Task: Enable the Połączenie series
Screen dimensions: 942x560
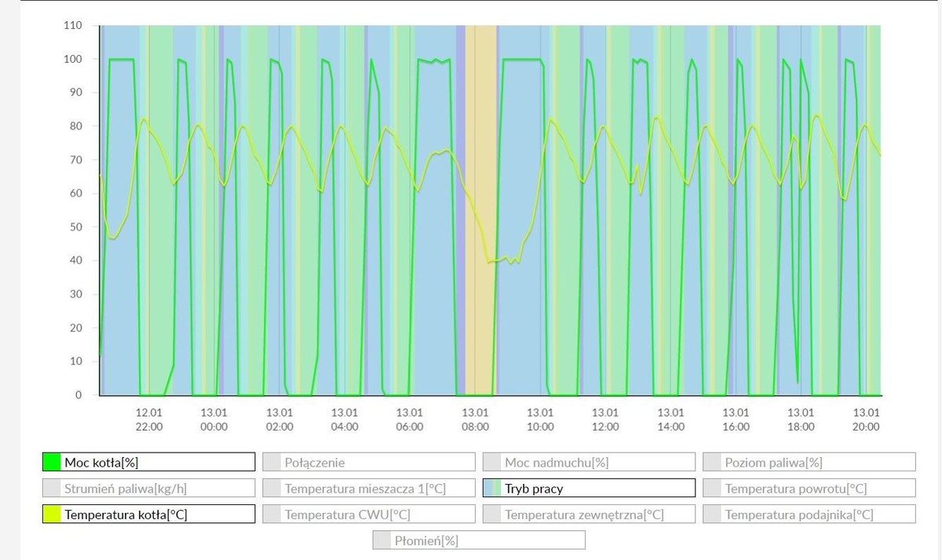Action: pyautogui.click(x=369, y=462)
